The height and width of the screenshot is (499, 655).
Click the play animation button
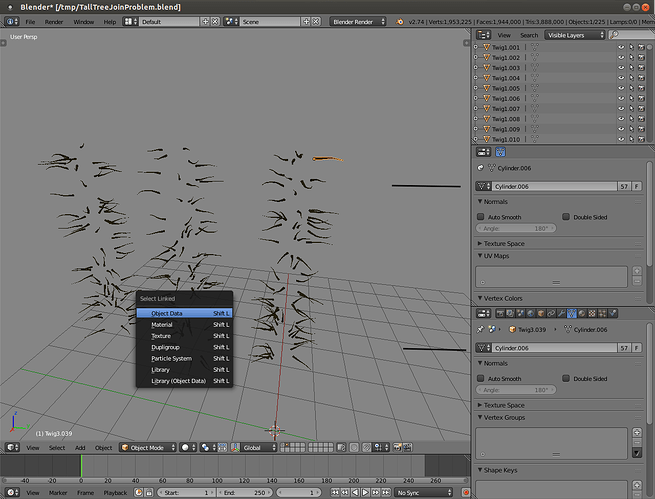pos(365,493)
